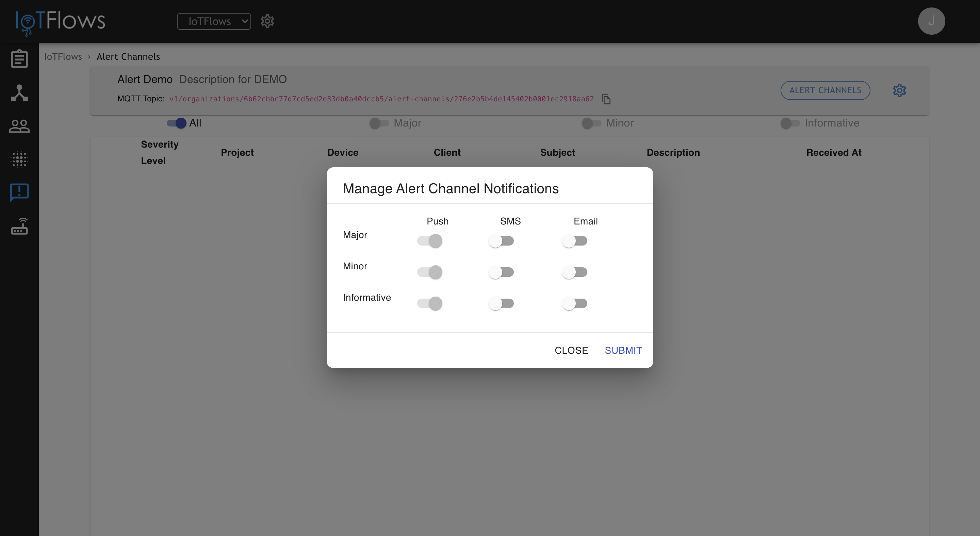Turn on the Major SMS switch

click(x=501, y=241)
